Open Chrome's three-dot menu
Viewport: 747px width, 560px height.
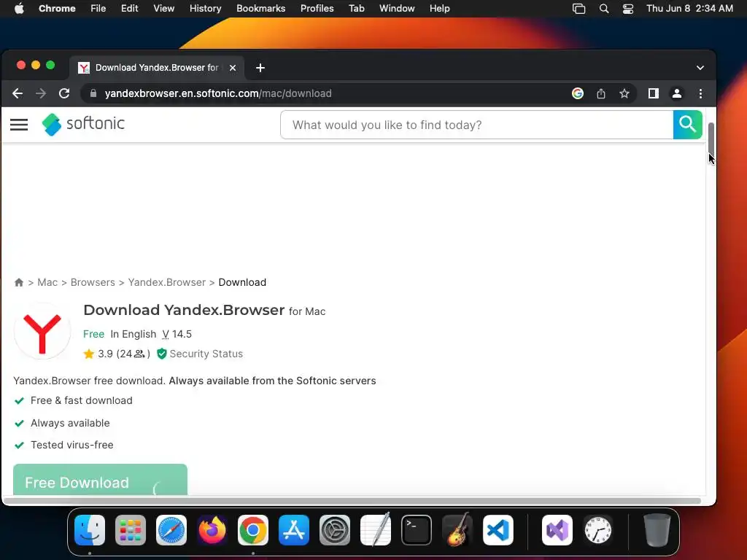[700, 94]
